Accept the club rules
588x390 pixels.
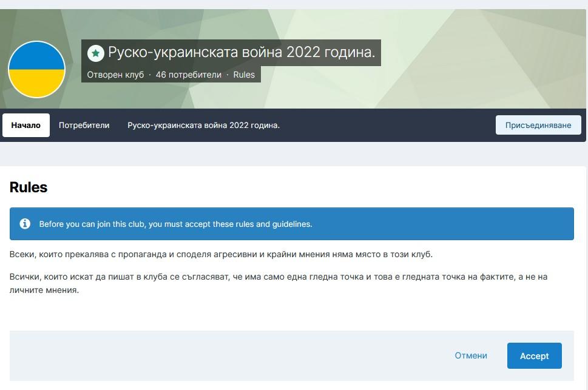pyautogui.click(x=534, y=356)
